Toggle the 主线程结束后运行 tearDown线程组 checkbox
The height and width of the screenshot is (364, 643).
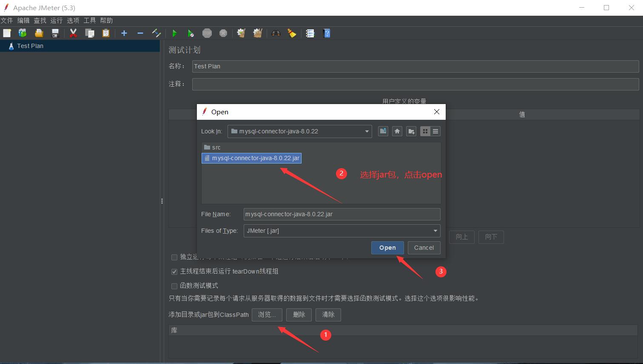pyautogui.click(x=174, y=271)
